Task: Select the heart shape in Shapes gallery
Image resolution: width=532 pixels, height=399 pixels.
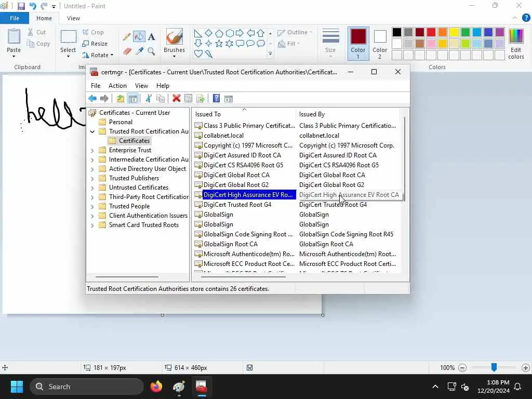Action: [198, 54]
